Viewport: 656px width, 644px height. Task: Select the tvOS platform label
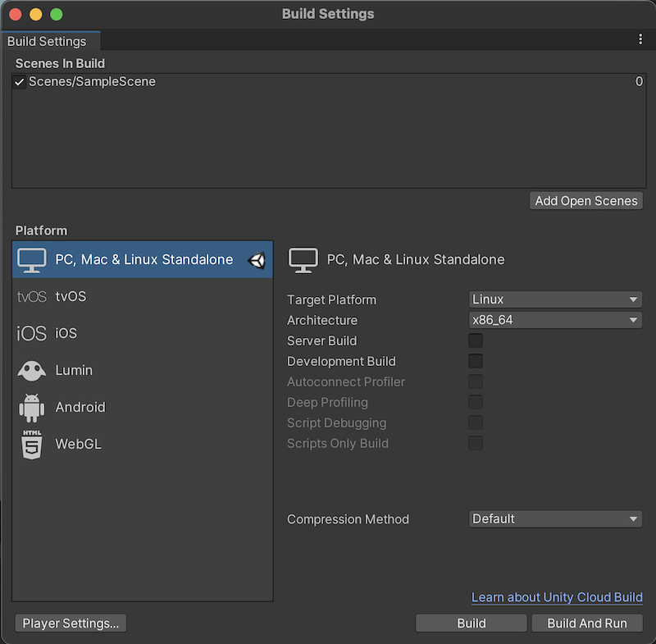(71, 297)
